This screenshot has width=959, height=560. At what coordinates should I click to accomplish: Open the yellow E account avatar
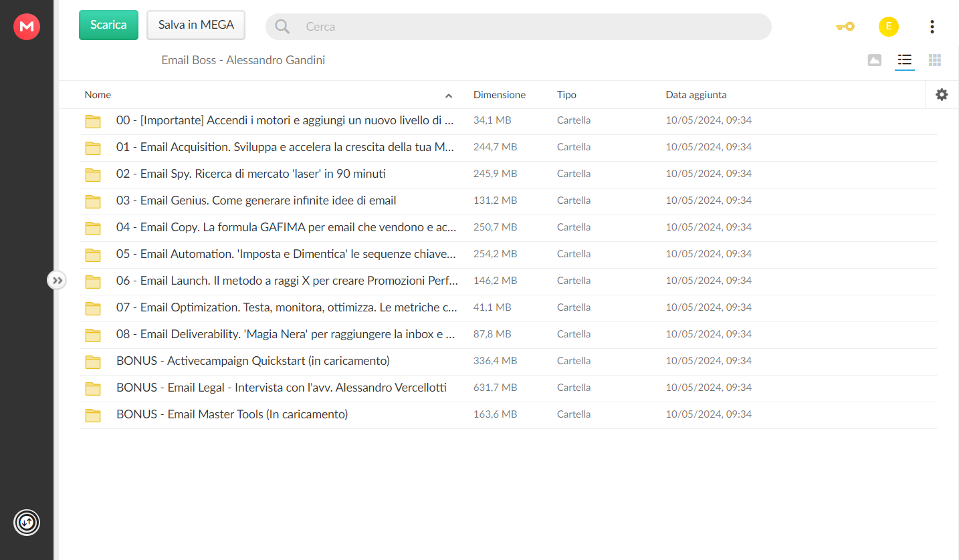coord(888,27)
